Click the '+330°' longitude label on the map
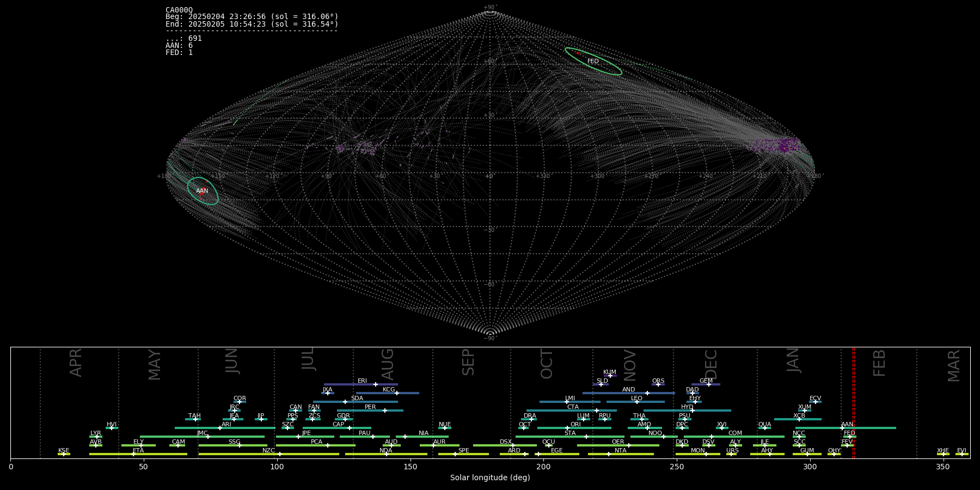980x490 pixels. coord(543,176)
